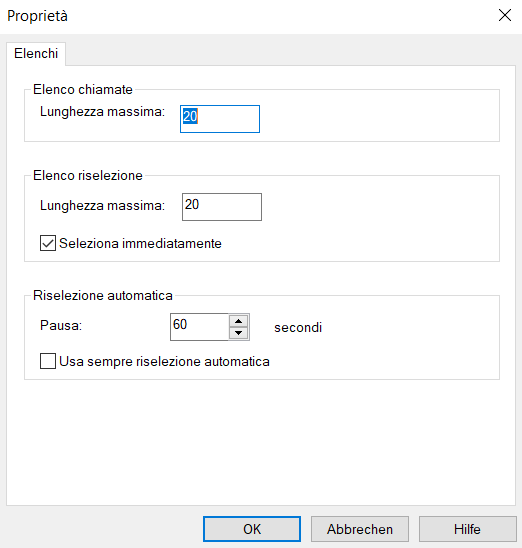Click the Elenco riselezione group heading
This screenshot has width=522, height=548.
(x=88, y=175)
